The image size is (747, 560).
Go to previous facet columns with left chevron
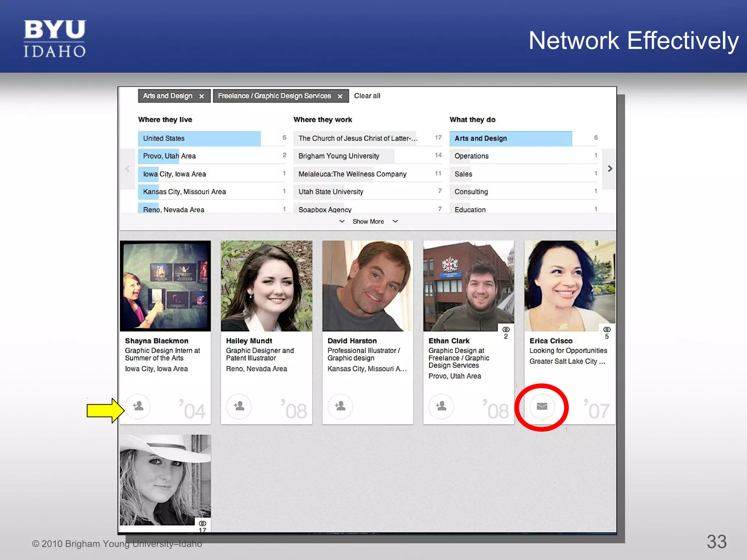127,168
